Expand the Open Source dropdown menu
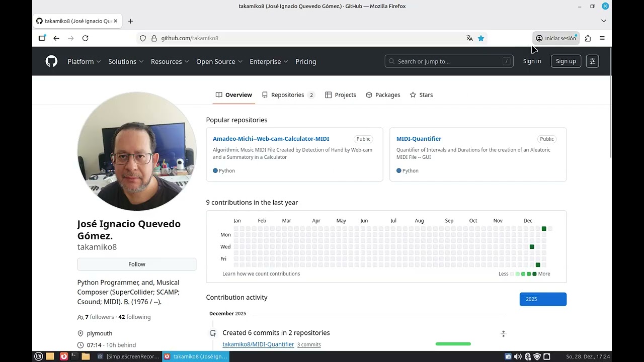The height and width of the screenshot is (362, 644). pos(219,61)
